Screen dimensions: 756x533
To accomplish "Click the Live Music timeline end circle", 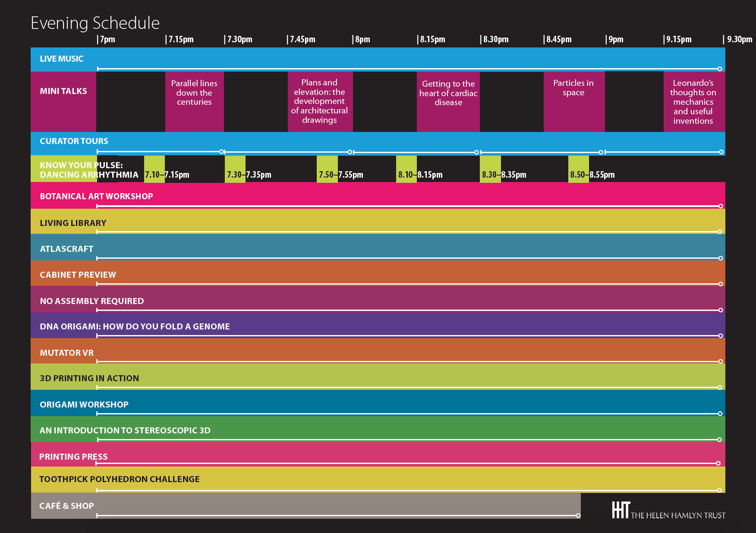I will [720, 69].
